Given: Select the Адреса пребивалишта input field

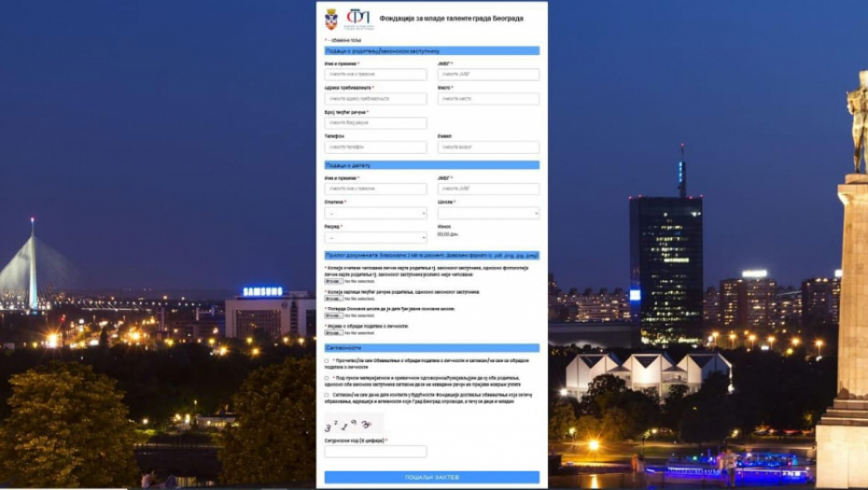Looking at the screenshot, I should pos(375,99).
